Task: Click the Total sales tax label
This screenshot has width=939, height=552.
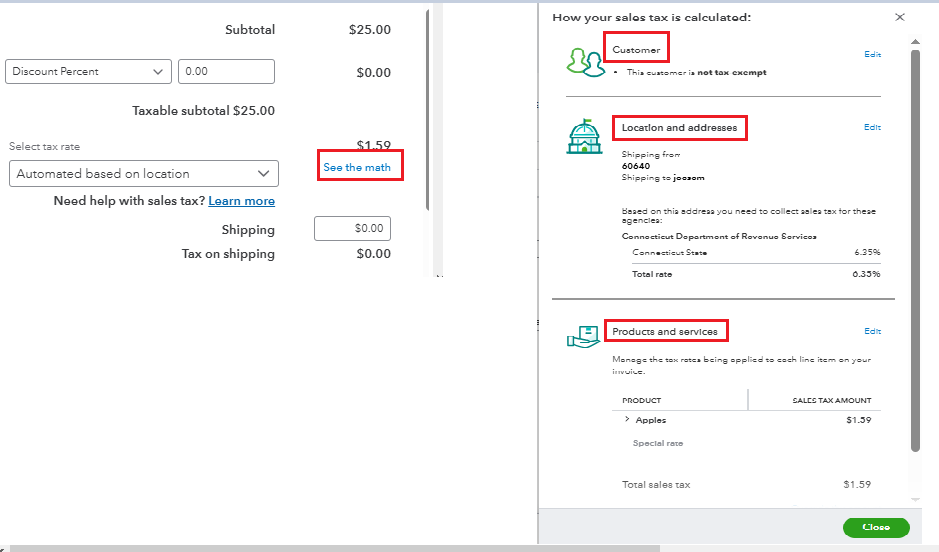Action: point(656,485)
